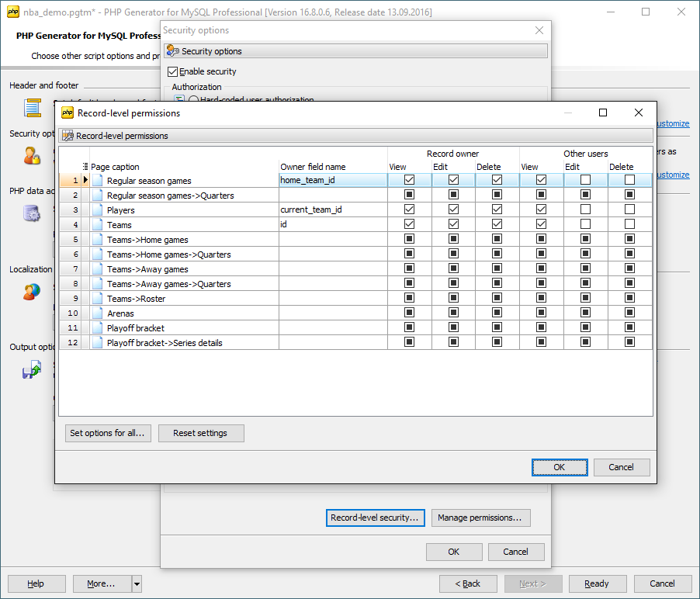Open the More... button dropdown arrow
The height and width of the screenshot is (599, 700).
(x=137, y=583)
